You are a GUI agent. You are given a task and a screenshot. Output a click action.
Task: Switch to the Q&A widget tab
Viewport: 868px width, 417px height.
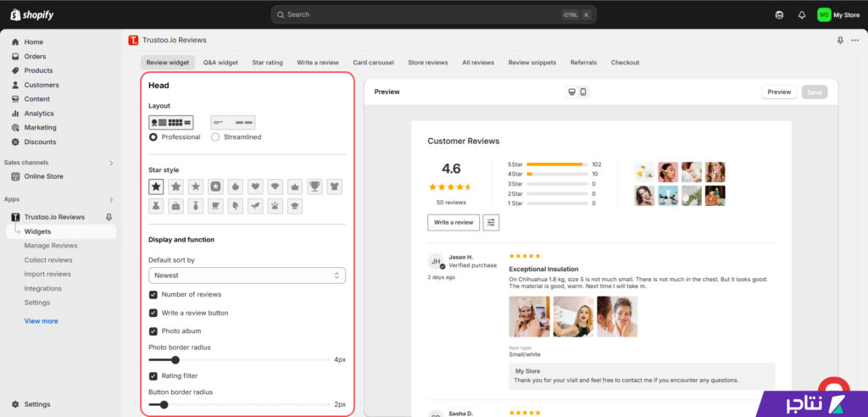point(220,63)
